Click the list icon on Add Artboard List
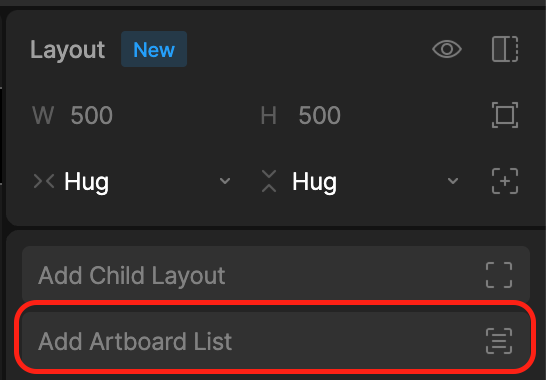The width and height of the screenshot is (546, 380). [x=499, y=341]
